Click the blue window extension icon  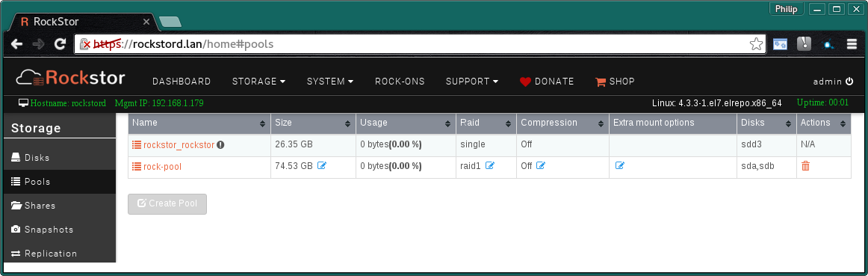click(x=781, y=44)
